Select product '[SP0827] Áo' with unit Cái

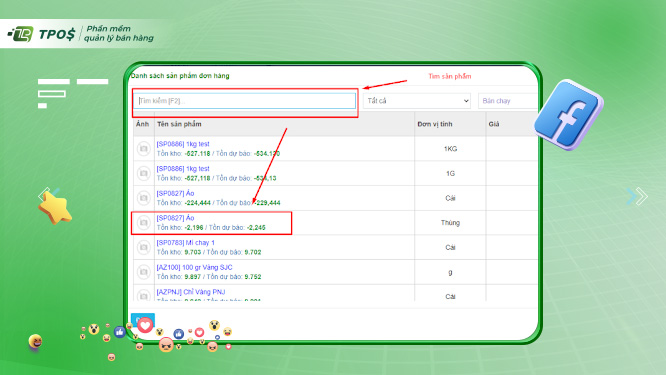(x=175, y=193)
